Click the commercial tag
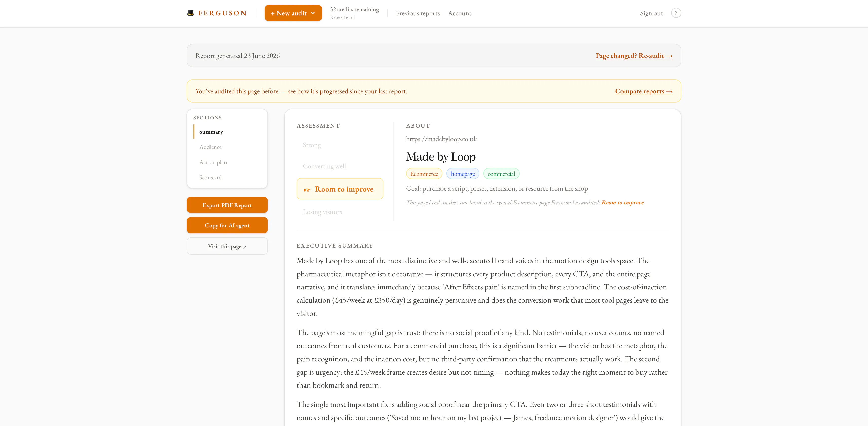The image size is (868, 426). (x=501, y=174)
